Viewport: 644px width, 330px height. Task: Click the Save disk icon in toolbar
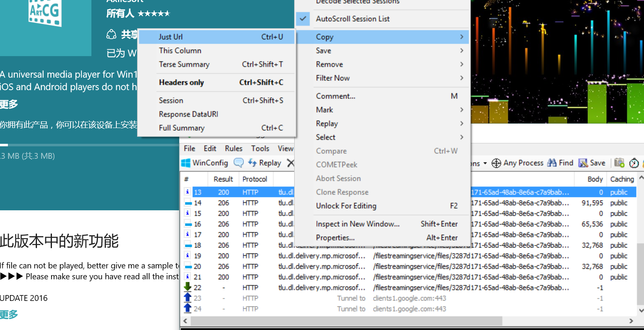583,163
